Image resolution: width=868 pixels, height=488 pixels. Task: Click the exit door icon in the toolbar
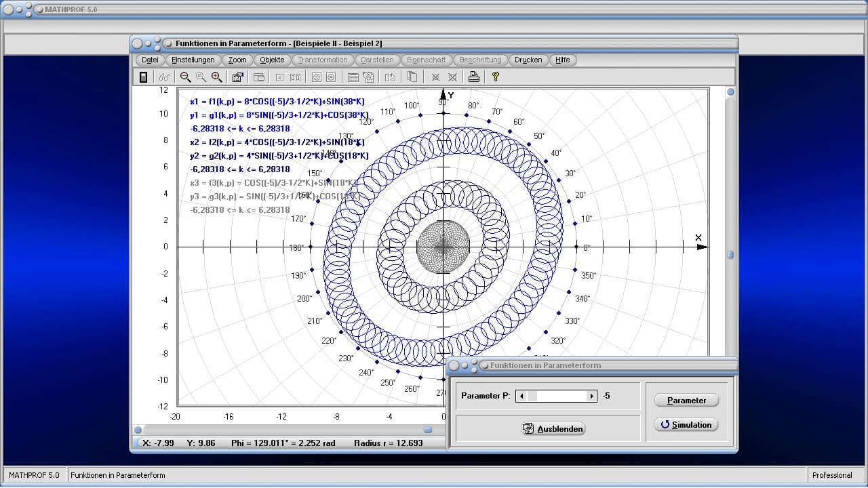click(x=143, y=77)
